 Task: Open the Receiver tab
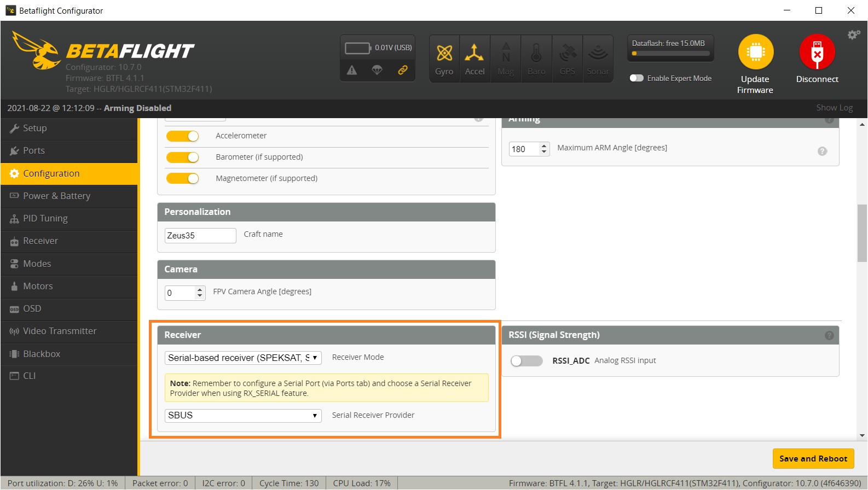(x=69, y=241)
